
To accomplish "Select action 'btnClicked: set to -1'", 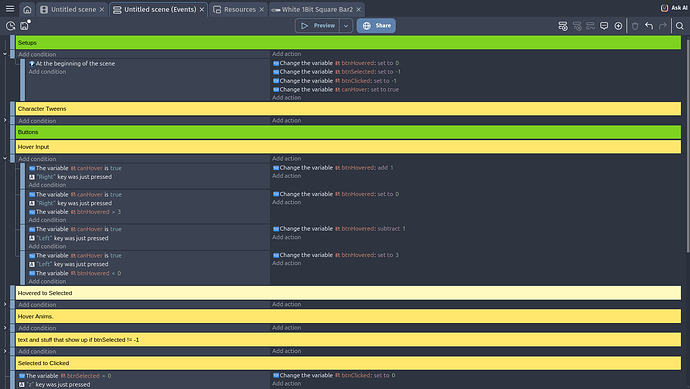I will point(334,81).
